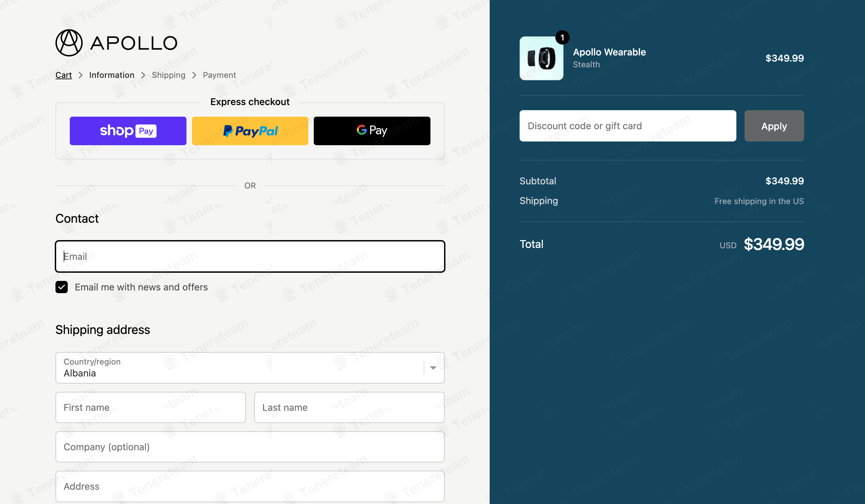The height and width of the screenshot is (504, 865).
Task: Click the Last name field
Action: coord(349,407)
